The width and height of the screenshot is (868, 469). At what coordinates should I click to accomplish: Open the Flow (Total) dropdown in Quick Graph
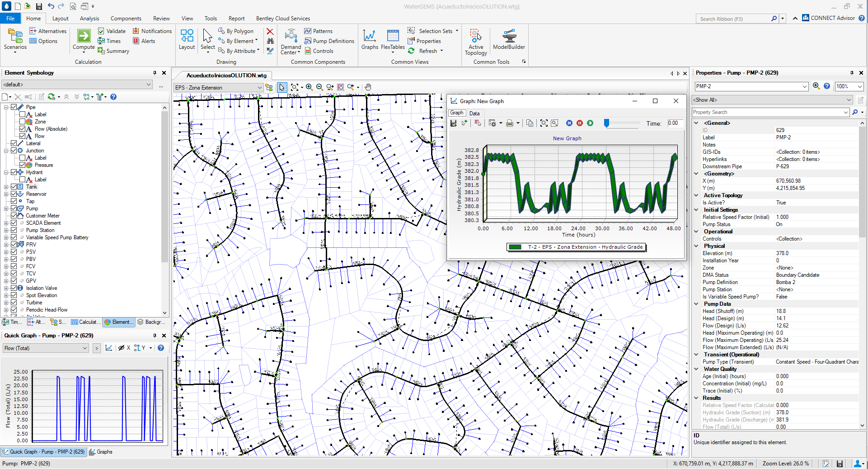tap(84, 348)
